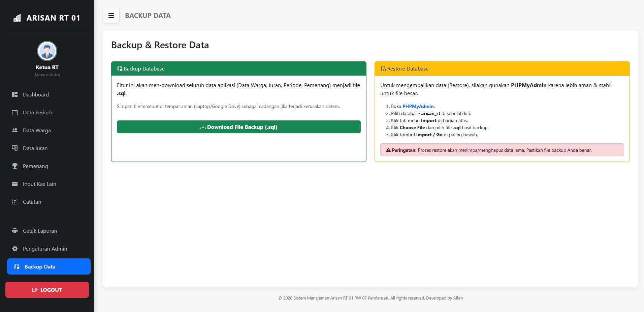
Task: Click the ARISAN RT 01 brand logo
Action: pyautogui.click(x=47, y=18)
